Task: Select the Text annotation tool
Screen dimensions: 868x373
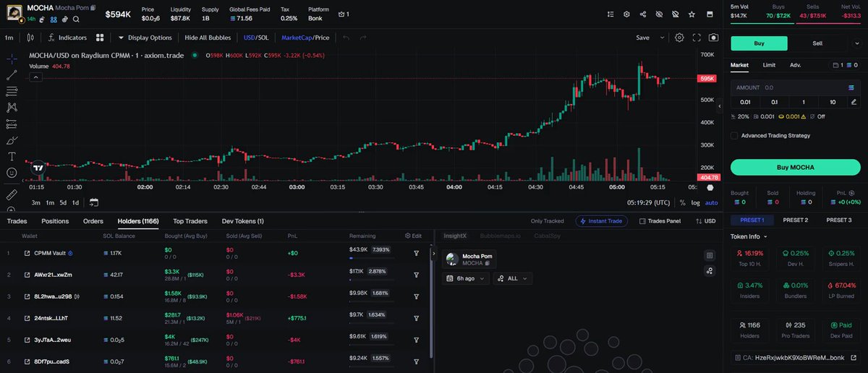Action: pyautogui.click(x=12, y=156)
